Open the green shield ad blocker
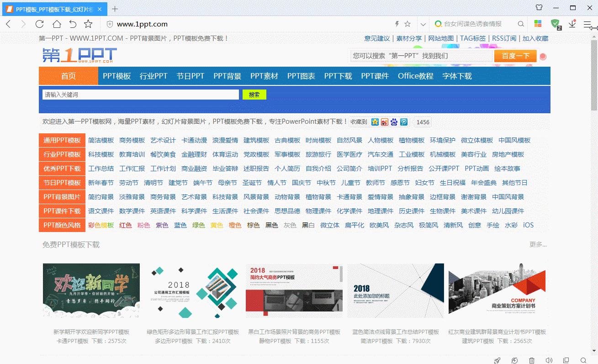598x364 pixels. tap(555, 24)
